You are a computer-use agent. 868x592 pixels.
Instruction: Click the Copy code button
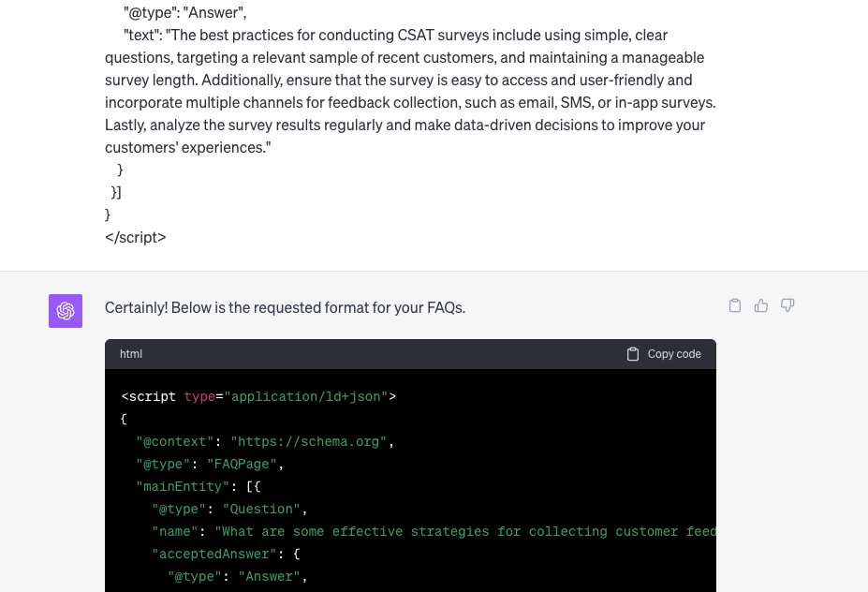pos(664,354)
